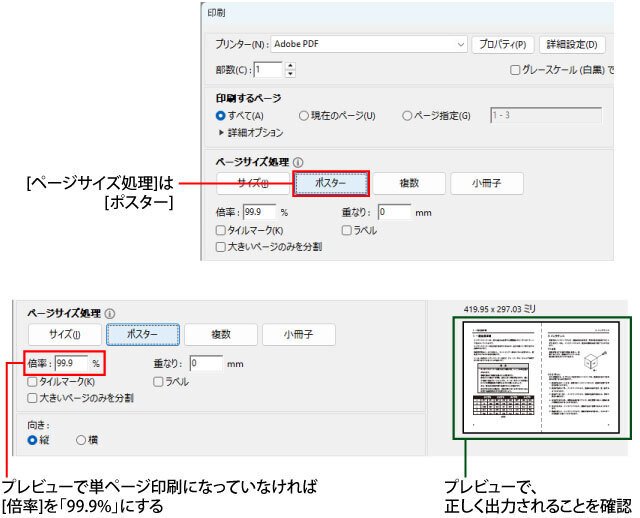Select ポスター in the panel with the 向き options

[x=143, y=335]
